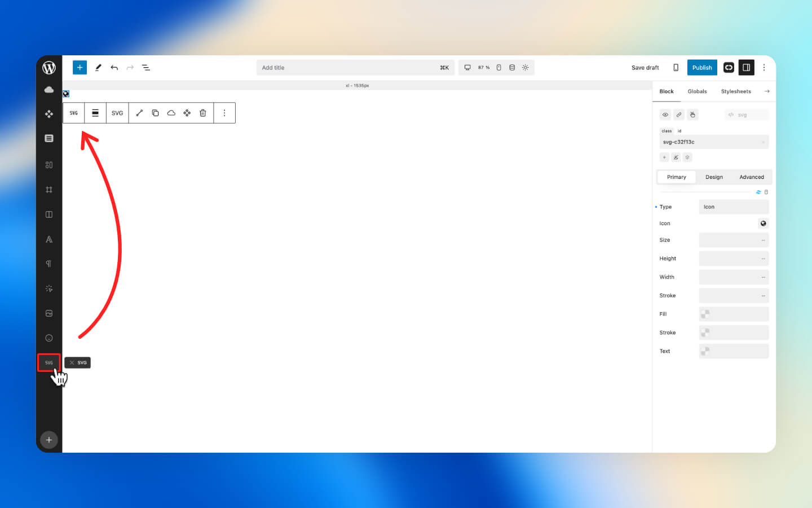Open the top-right options kebab menu

click(764, 68)
